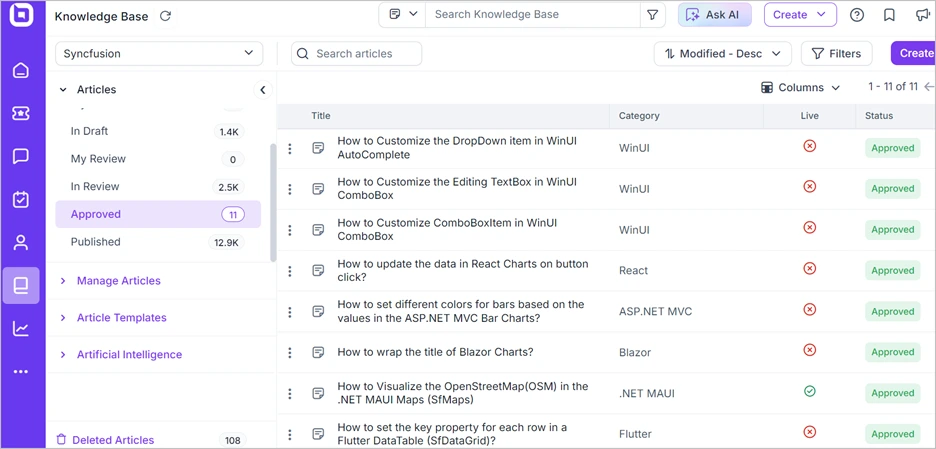This screenshot has height=449, width=936.
Task: Open the help question mark icon
Action: (857, 15)
